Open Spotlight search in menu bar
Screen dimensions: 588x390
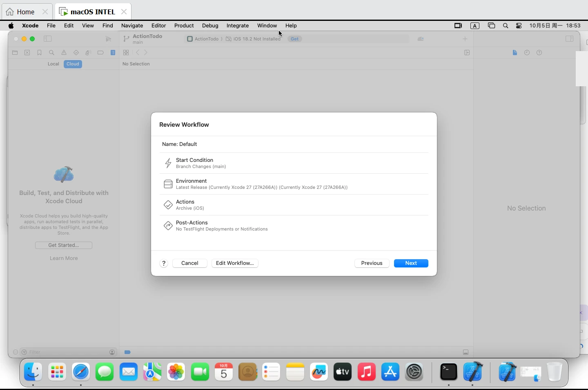pos(506,26)
